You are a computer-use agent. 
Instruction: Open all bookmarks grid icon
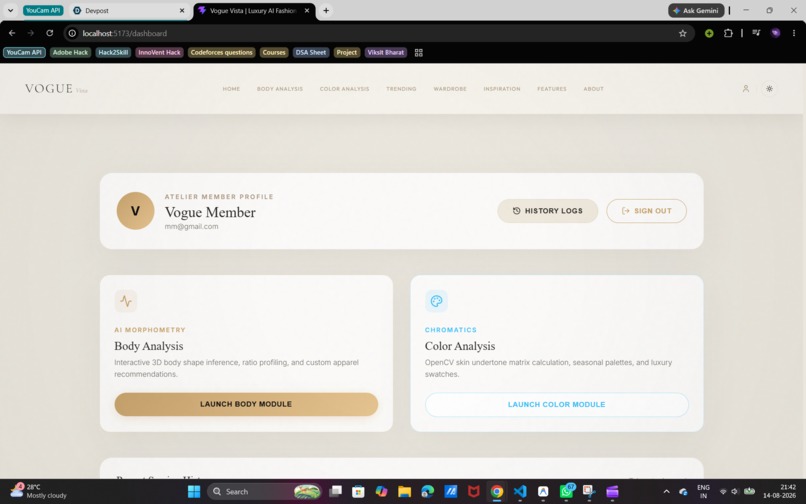click(418, 52)
